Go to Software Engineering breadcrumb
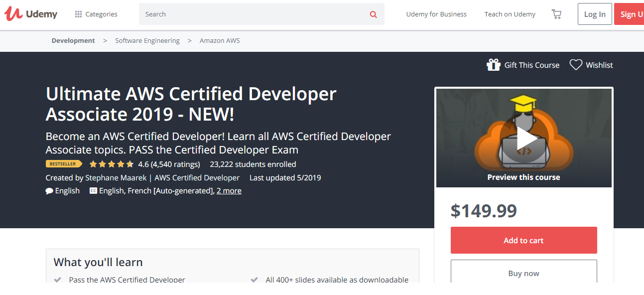The height and width of the screenshot is (295, 644). click(147, 41)
